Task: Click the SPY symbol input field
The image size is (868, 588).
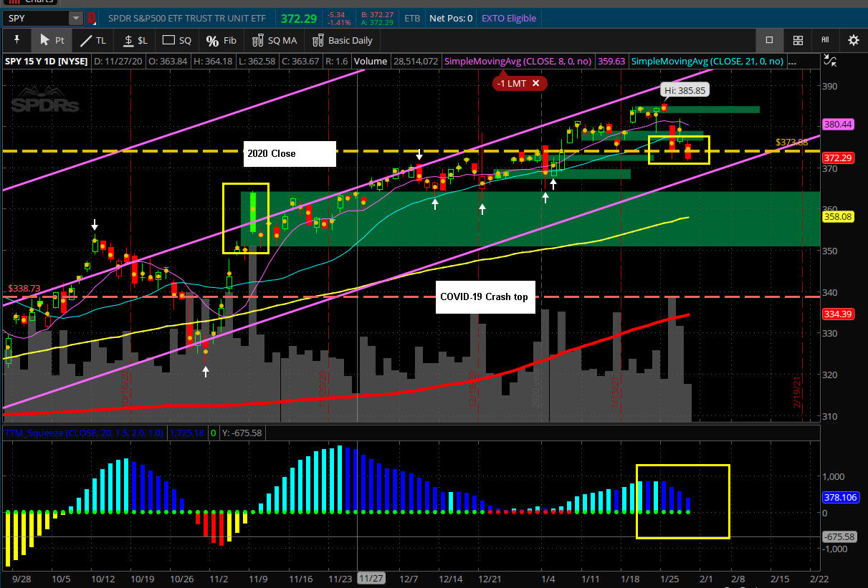Action: pyautogui.click(x=36, y=18)
